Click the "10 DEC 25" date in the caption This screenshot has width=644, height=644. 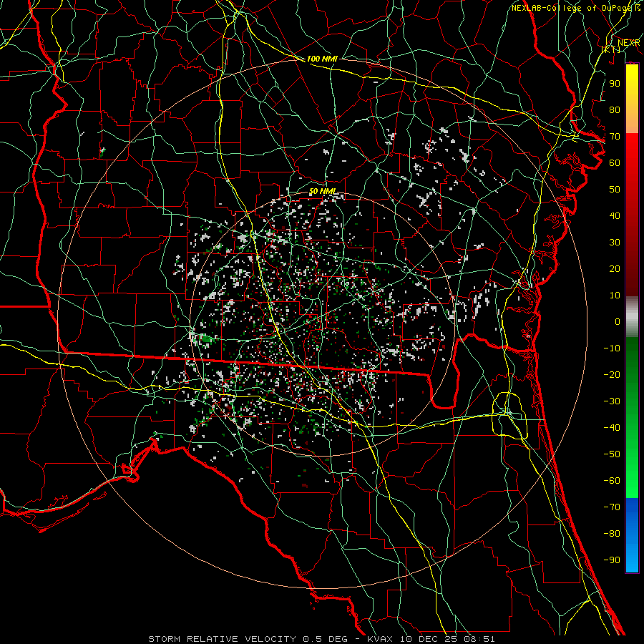(x=428, y=639)
